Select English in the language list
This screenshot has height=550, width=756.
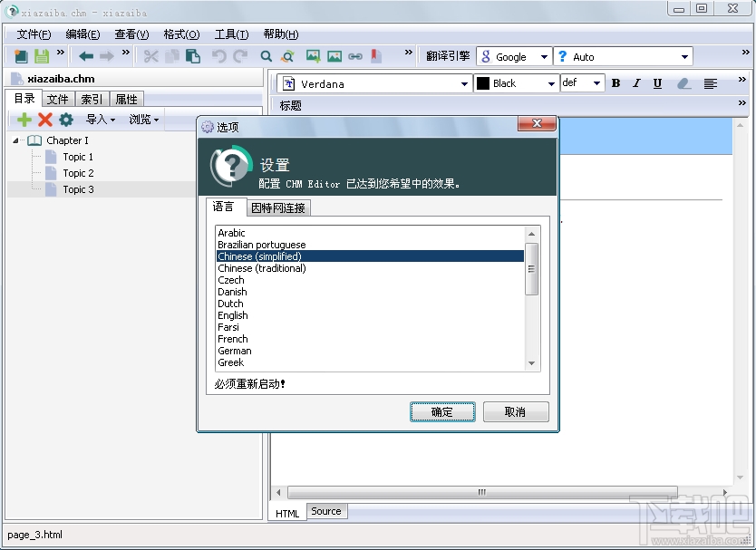232,315
